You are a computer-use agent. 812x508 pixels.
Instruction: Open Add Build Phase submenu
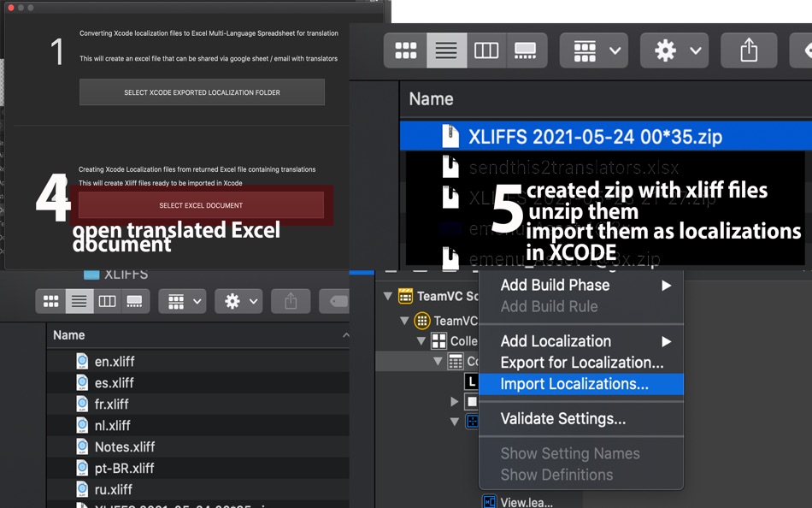pyautogui.click(x=581, y=285)
